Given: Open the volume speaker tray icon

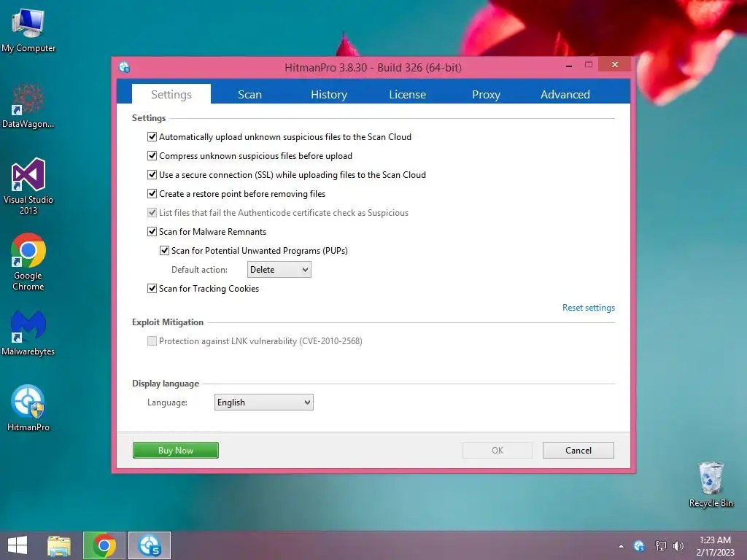Looking at the screenshot, I should point(678,546).
